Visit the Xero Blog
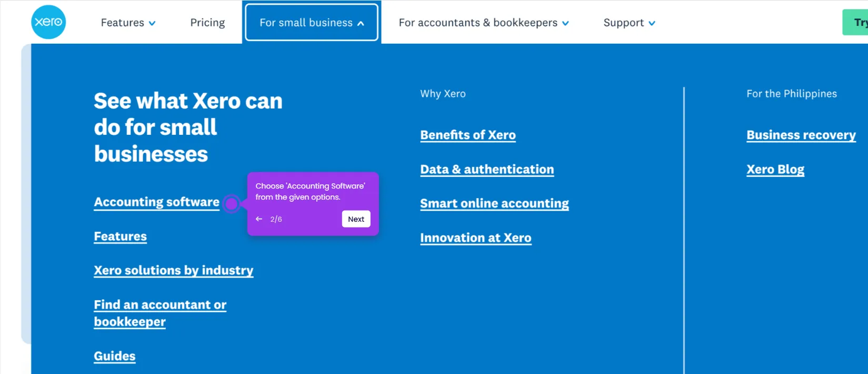The image size is (868, 374). [x=775, y=170]
